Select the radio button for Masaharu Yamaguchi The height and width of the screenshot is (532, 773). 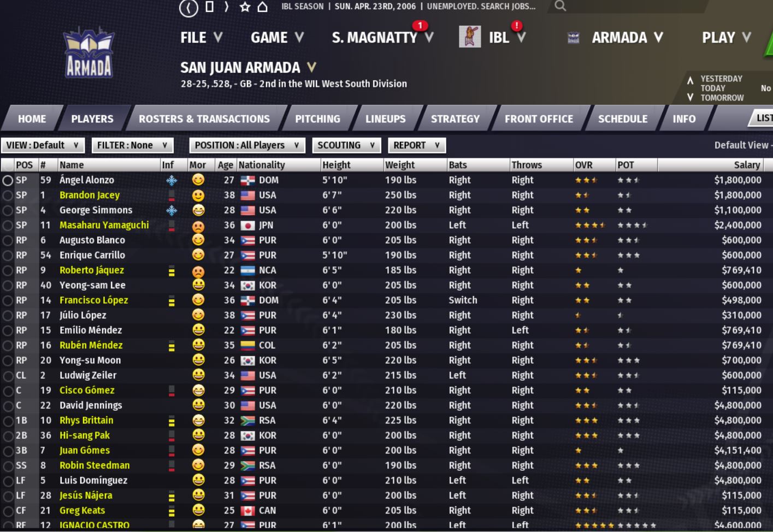[8, 226]
